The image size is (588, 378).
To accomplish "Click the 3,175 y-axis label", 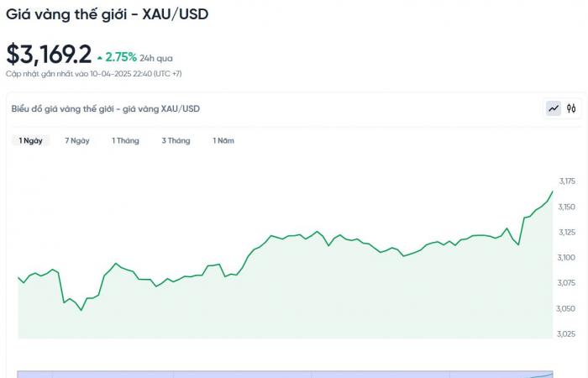I will pyautogui.click(x=567, y=181).
